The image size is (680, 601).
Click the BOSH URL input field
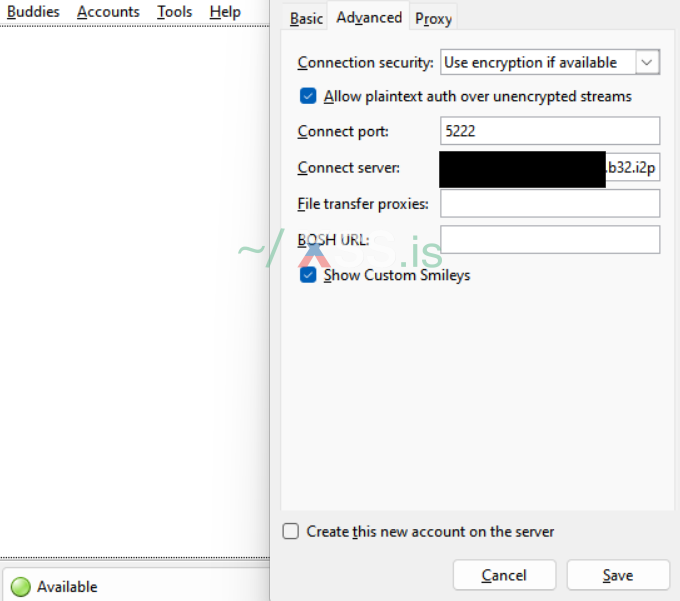point(550,239)
